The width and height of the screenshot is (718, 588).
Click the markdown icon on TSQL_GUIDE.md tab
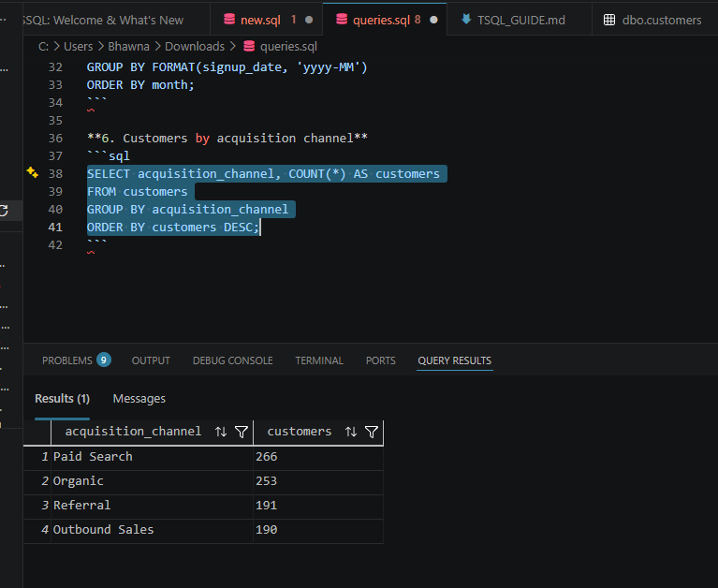[466, 20]
